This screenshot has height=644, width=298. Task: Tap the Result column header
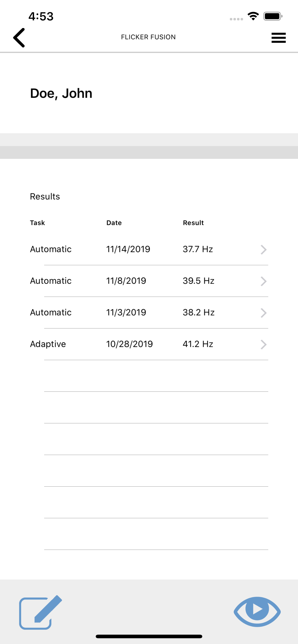click(x=193, y=223)
